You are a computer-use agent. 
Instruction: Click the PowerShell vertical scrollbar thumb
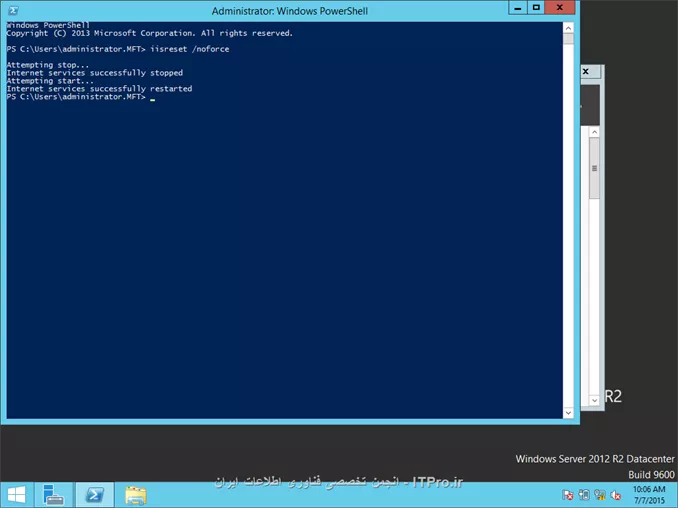[x=568, y=39]
